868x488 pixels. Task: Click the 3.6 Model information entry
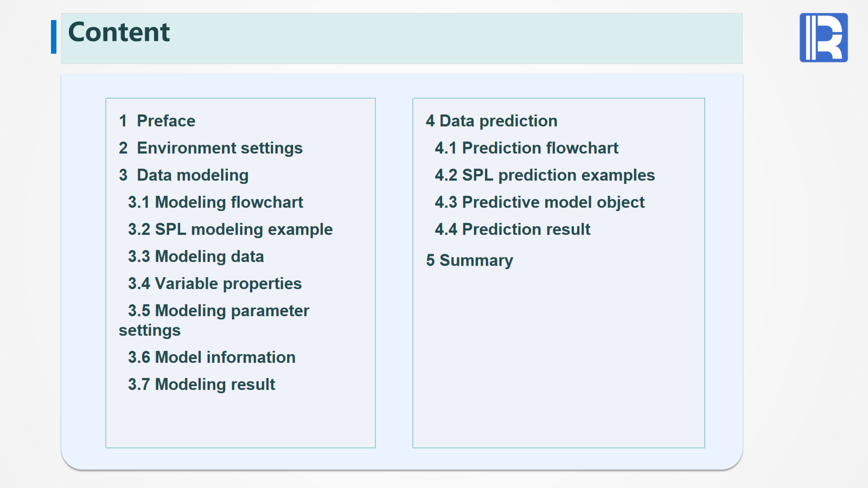(212, 357)
